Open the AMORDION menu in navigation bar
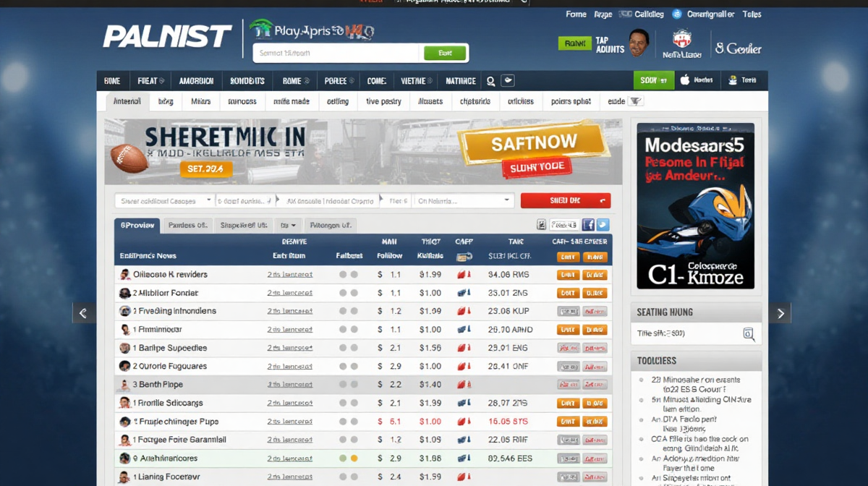The width and height of the screenshot is (868, 486). click(x=196, y=81)
